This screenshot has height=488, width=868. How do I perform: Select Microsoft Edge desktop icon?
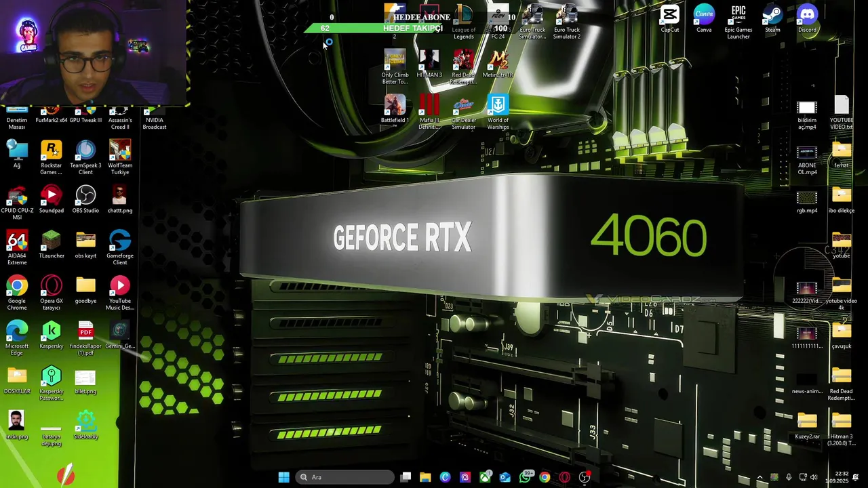(x=17, y=339)
